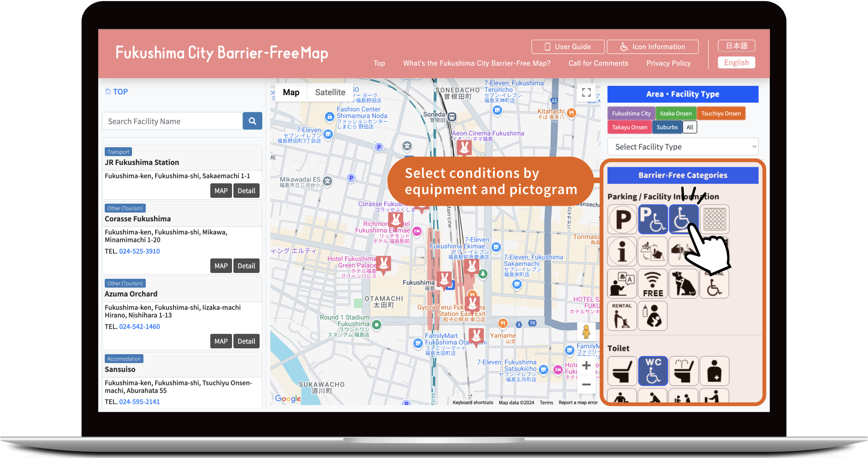Toggle fullscreen view of the map
The image size is (868, 458).
pyautogui.click(x=586, y=92)
